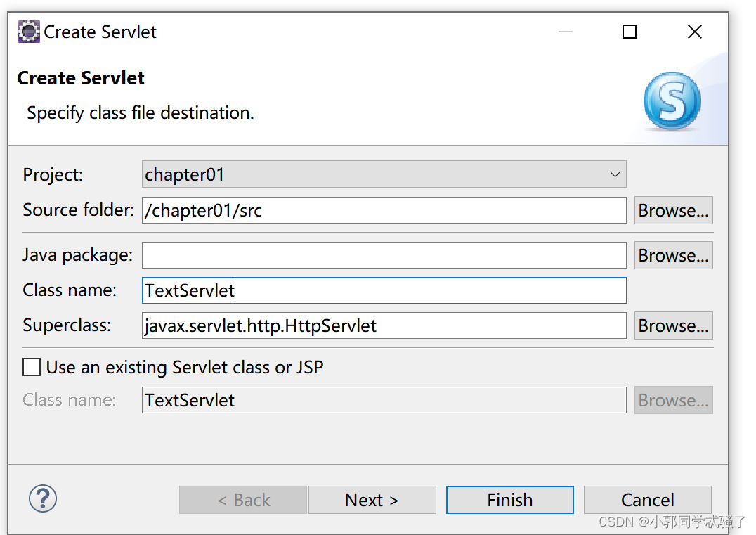This screenshot has width=756, height=535.
Task: Click the Superclass input field
Action: (x=383, y=325)
